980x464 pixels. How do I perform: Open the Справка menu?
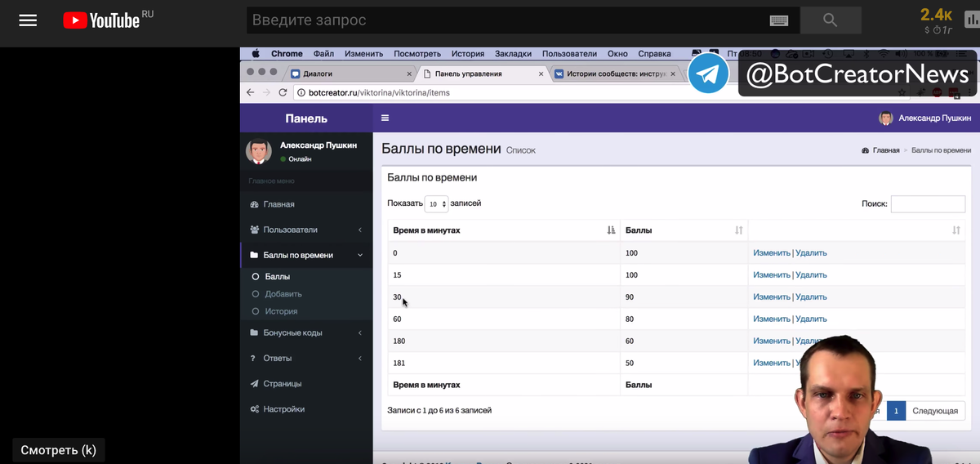pos(654,54)
